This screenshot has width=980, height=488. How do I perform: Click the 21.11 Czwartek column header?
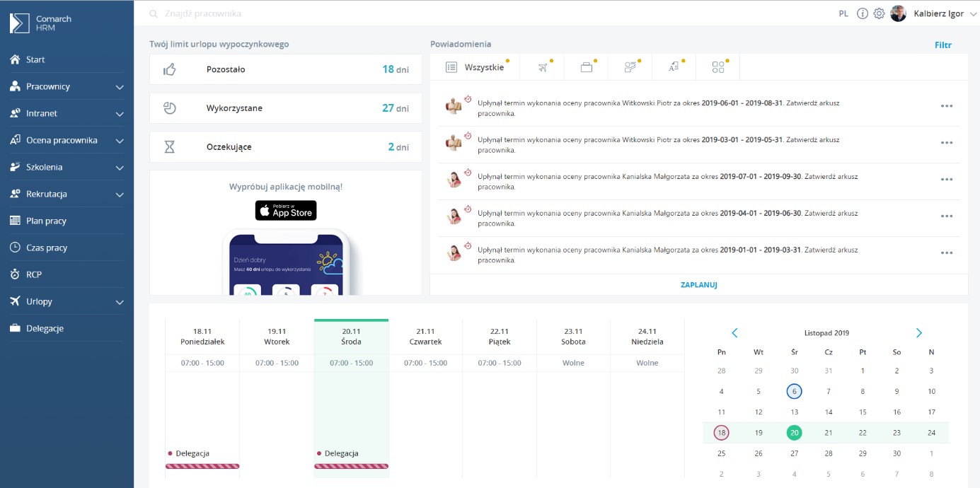pyautogui.click(x=425, y=337)
